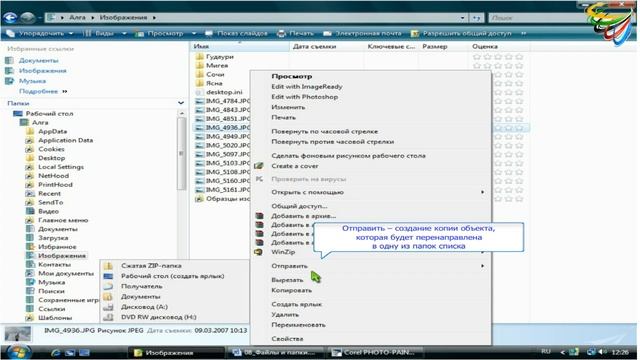This screenshot has height=360, width=640.
Task: Open the Упорядочить toolbar menu
Action: click(x=40, y=33)
